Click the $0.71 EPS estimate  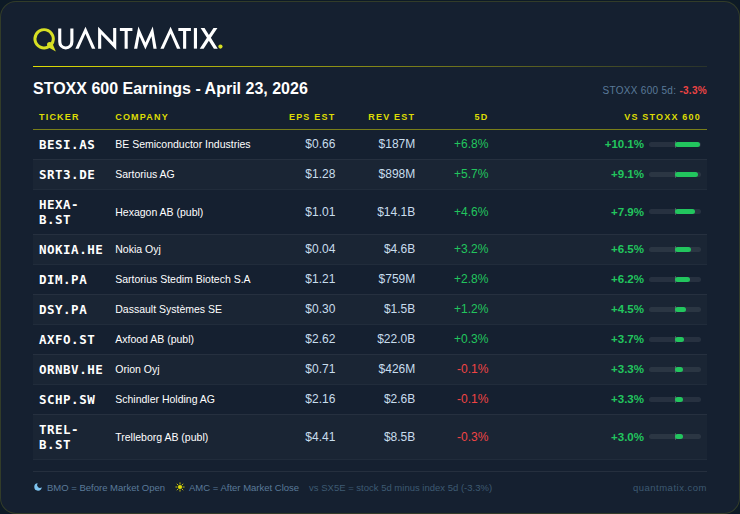coord(320,369)
